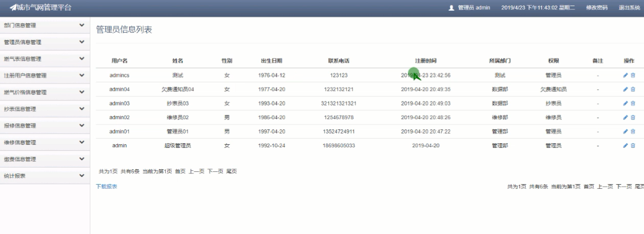
Task: Click the edit pencil icon for admincs
Action: pos(625,75)
